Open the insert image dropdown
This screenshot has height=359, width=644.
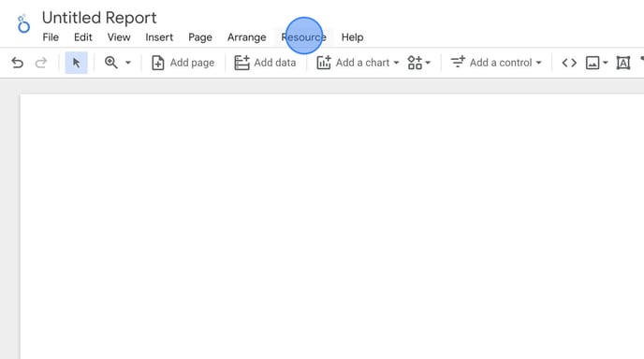(596, 63)
